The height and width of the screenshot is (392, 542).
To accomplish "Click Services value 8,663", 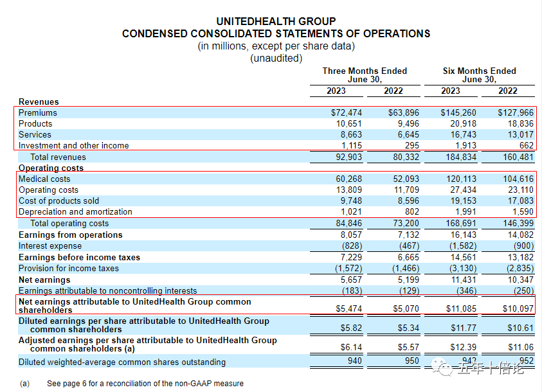I will (352, 135).
